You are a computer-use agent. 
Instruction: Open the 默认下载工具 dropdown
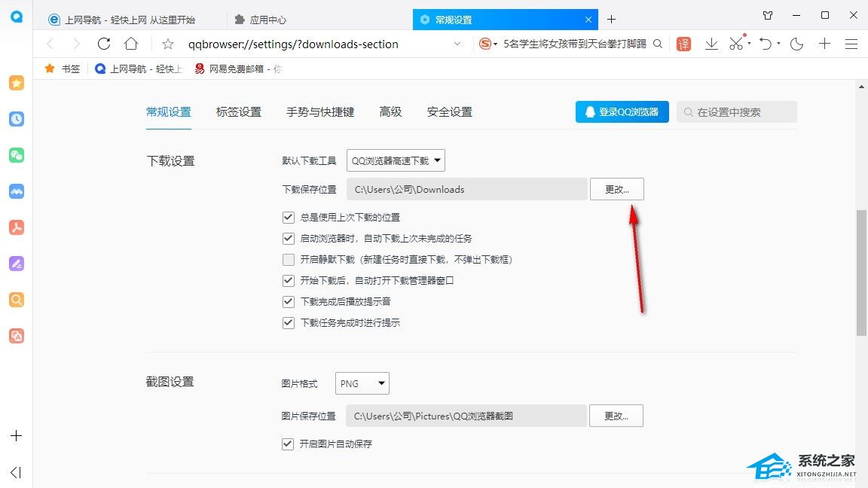coord(396,160)
